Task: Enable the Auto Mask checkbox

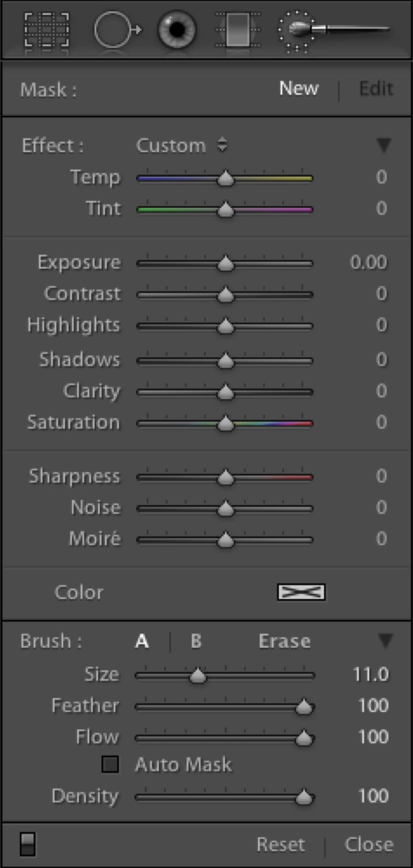Action: coord(110,764)
